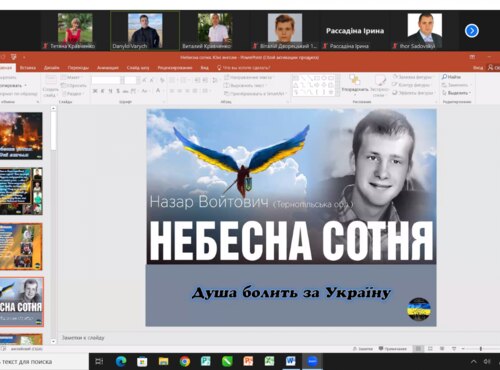Viewport: 500px width, 370px height.
Task: Click the 'Что вы хотите сделать' search box
Action: [244, 68]
